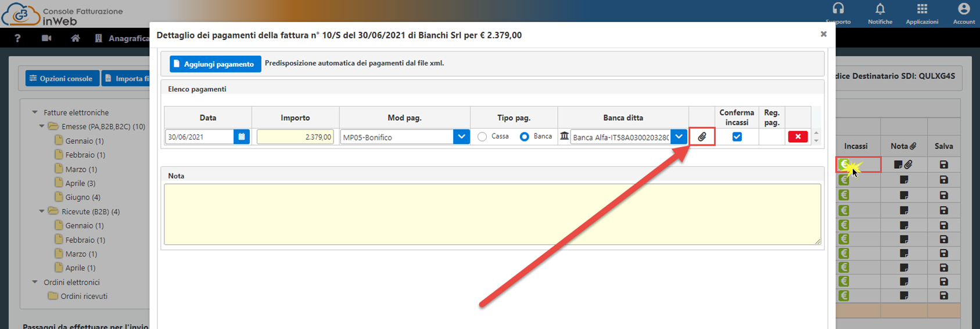
Task: Click Opzioni console button
Action: pos(62,78)
